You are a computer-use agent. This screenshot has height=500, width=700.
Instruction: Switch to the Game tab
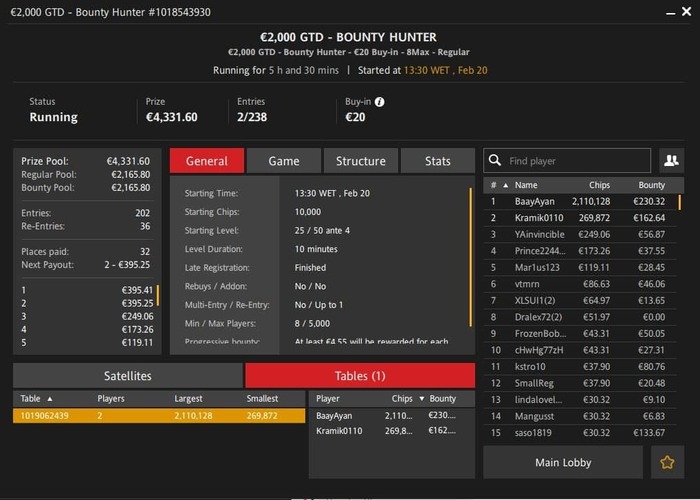coord(284,161)
